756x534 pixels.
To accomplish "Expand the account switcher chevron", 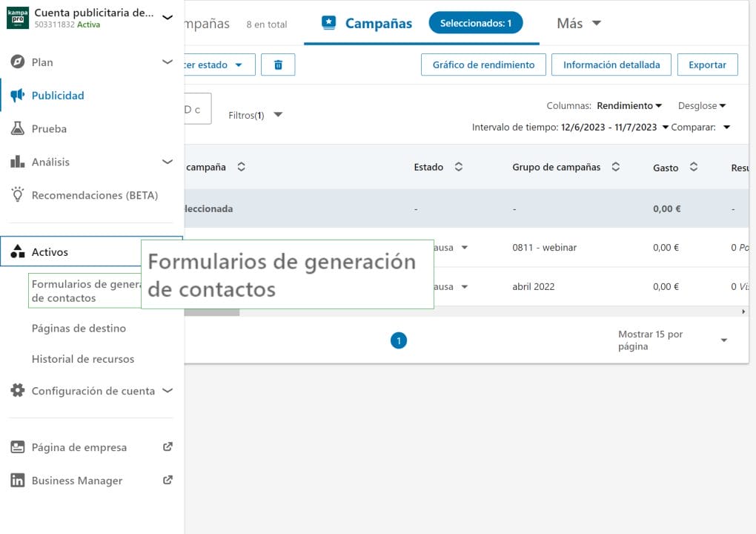I will point(168,17).
